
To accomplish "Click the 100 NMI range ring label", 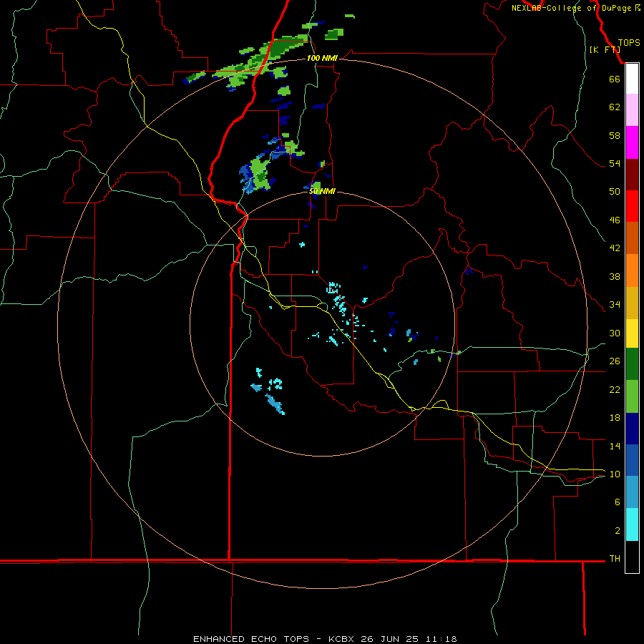I will click(322, 58).
